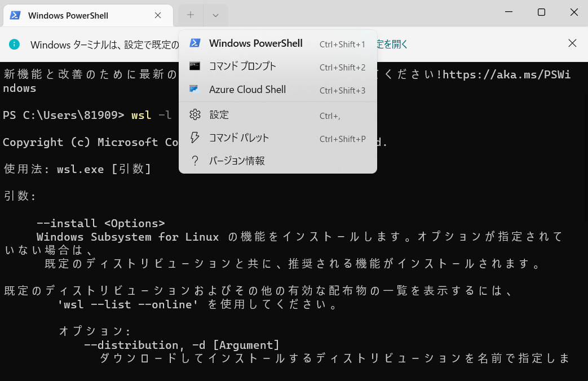Click the Ctrl+Shift+P shortcut label

[342, 139]
